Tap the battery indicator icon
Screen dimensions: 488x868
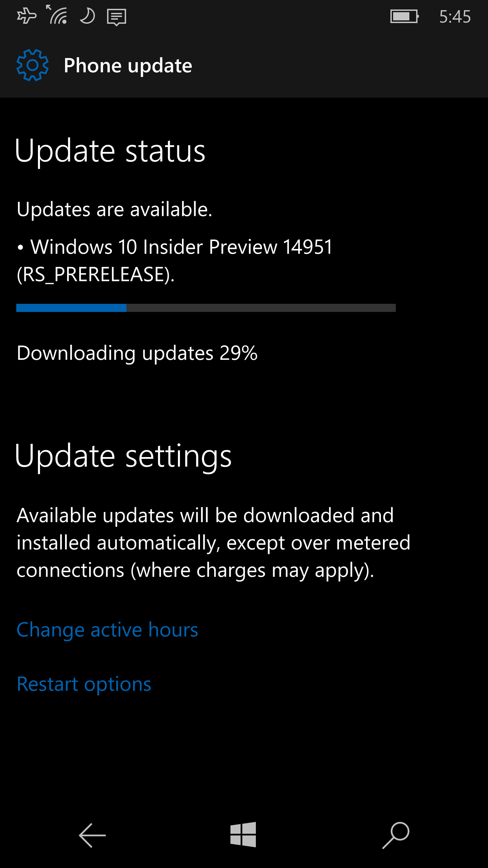point(405,16)
